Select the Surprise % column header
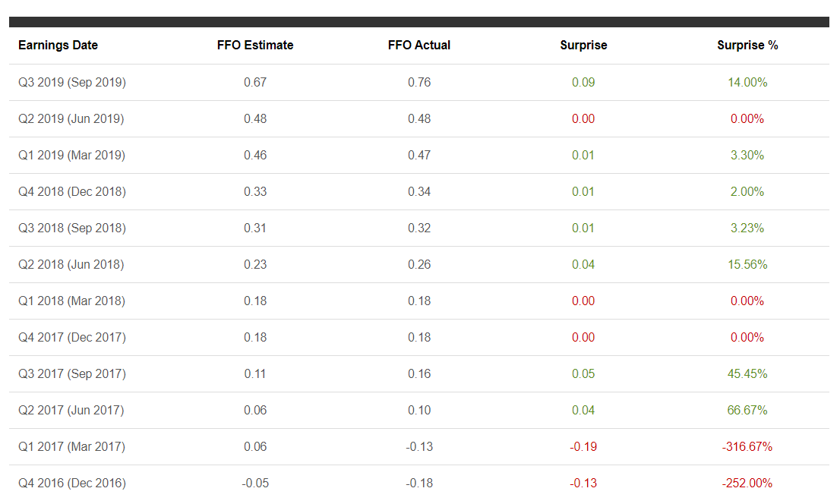The height and width of the screenshot is (504, 840). pos(747,46)
